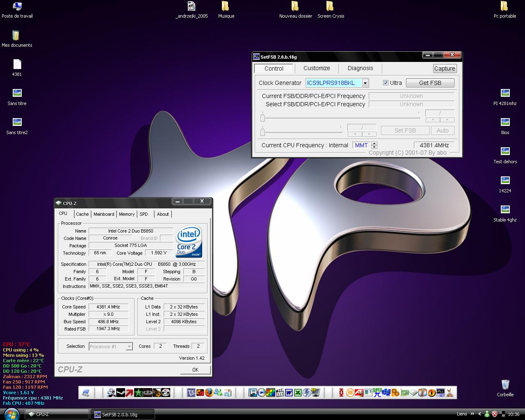The image size is (525, 420).
Task: Open Media Player Classic 321 icon
Action: 280,393
